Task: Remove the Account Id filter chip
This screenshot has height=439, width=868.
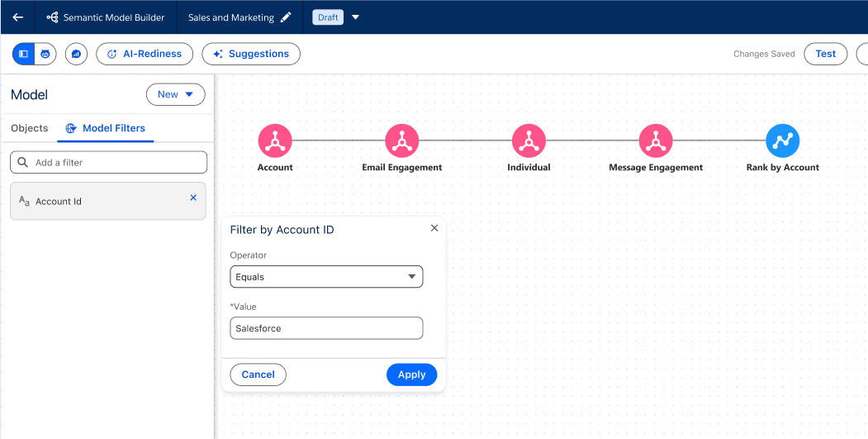Action: 193,198
